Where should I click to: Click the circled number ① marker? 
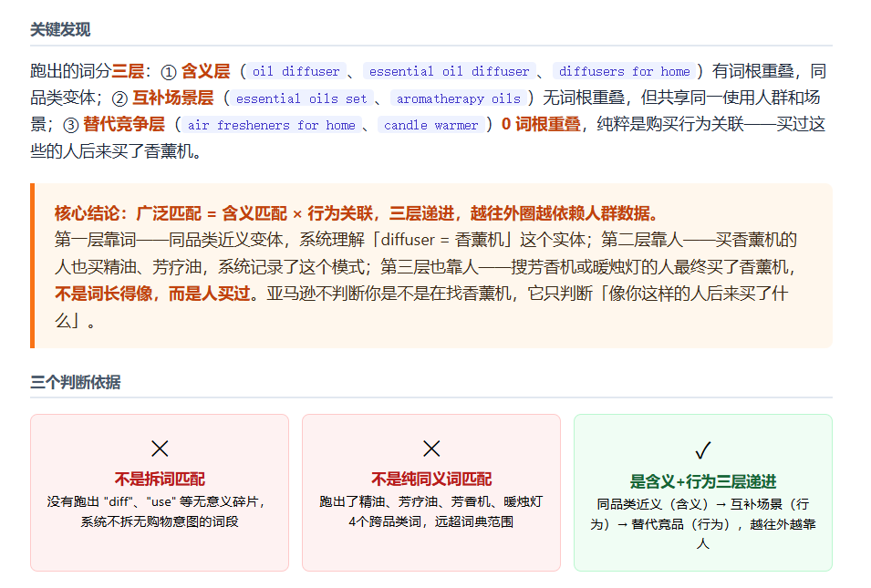[169, 72]
